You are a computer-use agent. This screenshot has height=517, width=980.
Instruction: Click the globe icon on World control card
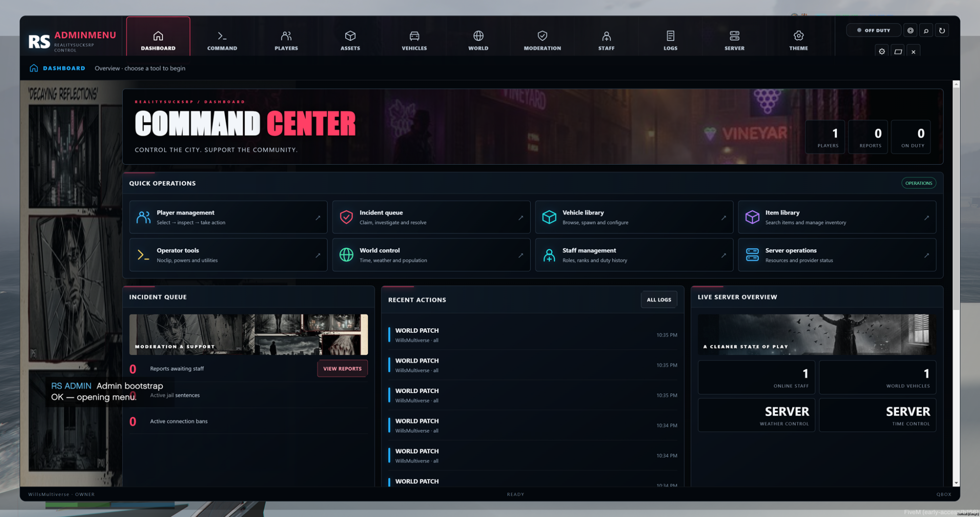click(346, 255)
